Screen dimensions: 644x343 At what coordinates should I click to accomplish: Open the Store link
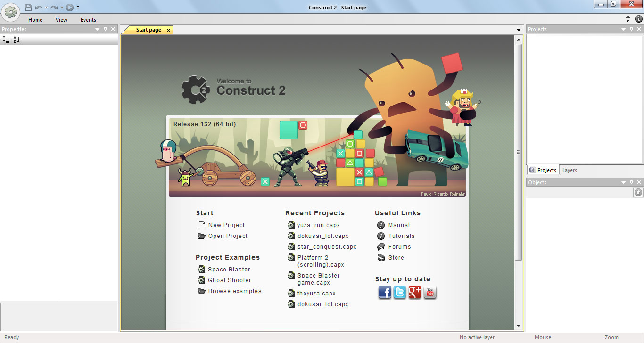pyautogui.click(x=396, y=258)
